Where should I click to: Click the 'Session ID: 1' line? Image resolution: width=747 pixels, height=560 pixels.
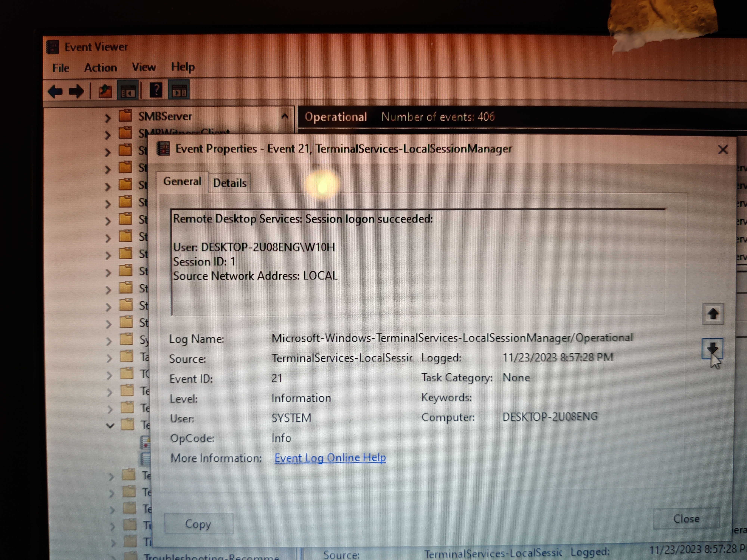204,262
